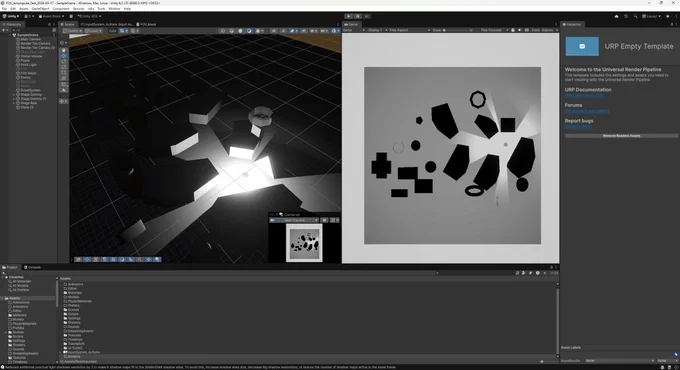Open the cloud services icon in top toolbar

click(616, 16)
